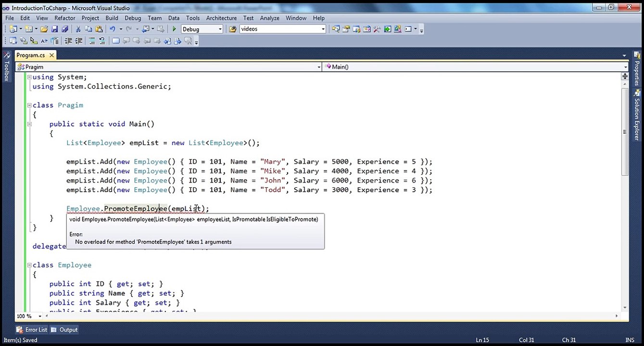The height and width of the screenshot is (346, 644).
Task: Open the Build menu
Action: pyautogui.click(x=112, y=18)
